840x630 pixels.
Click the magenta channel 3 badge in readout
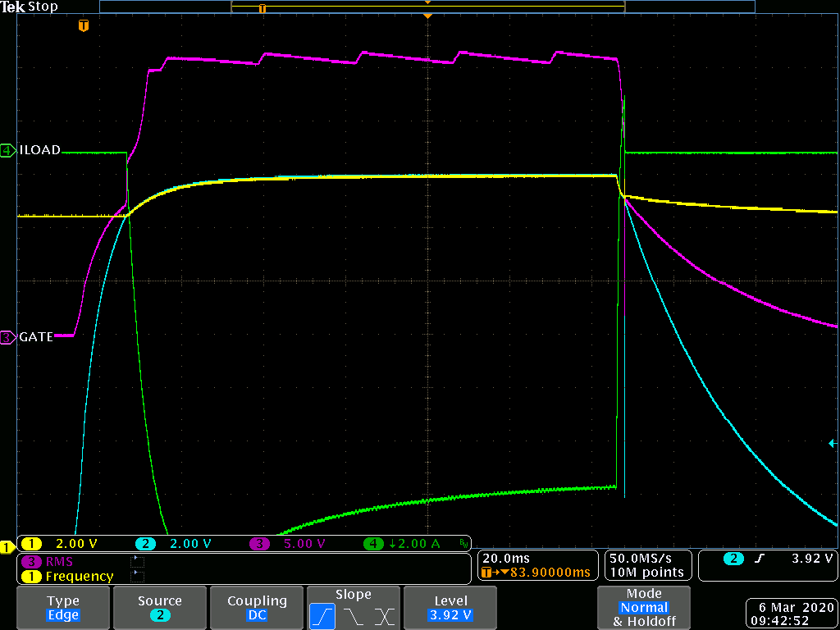260,544
